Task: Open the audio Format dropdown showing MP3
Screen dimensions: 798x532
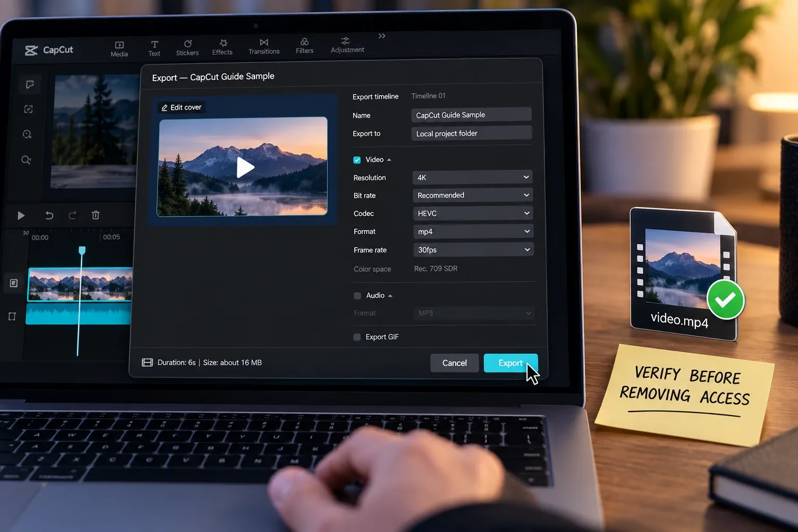Action: coord(474,313)
